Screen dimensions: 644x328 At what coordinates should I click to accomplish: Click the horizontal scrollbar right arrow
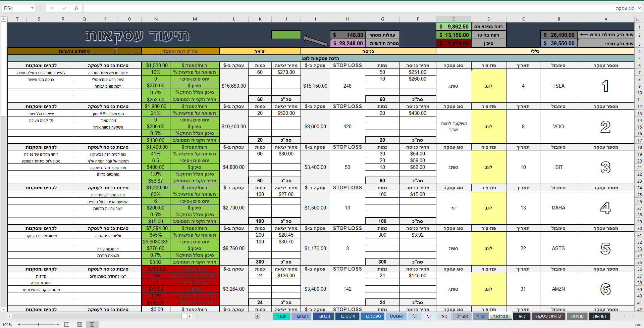pos(190,316)
